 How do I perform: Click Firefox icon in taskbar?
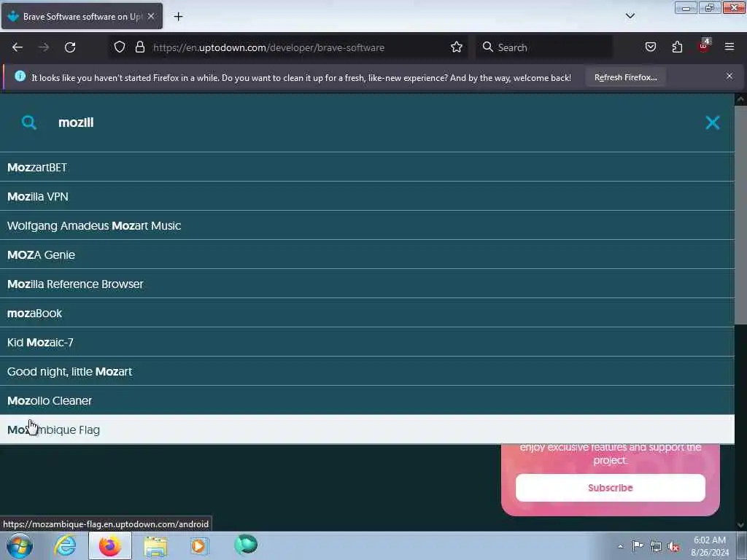(x=109, y=545)
